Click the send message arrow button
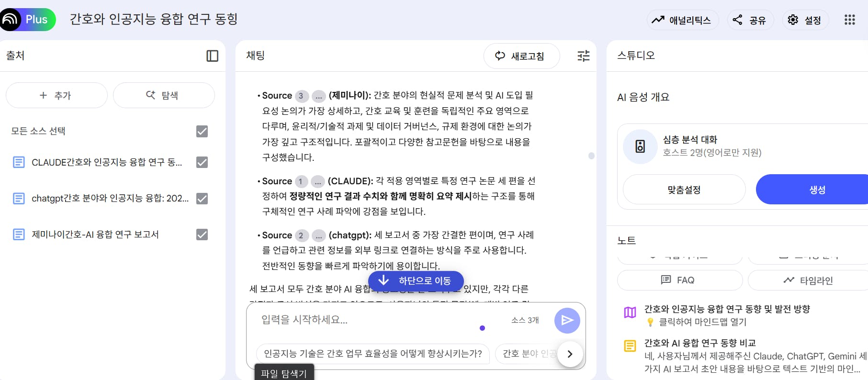This screenshot has width=868, height=380. click(x=567, y=321)
